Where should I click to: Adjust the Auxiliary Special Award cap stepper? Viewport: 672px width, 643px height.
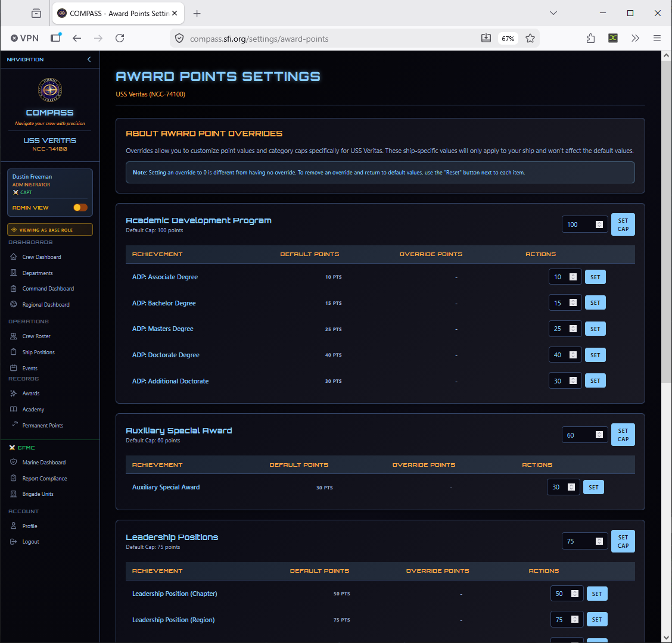coord(599,435)
